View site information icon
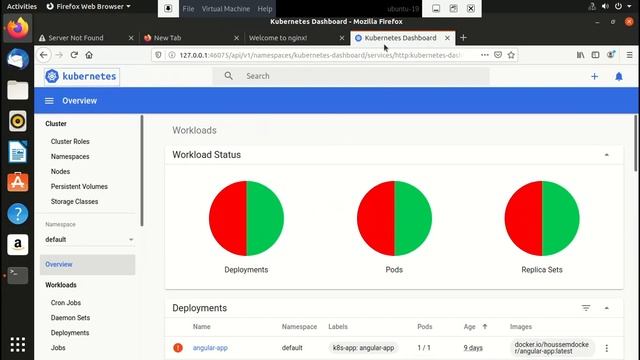 (172, 55)
